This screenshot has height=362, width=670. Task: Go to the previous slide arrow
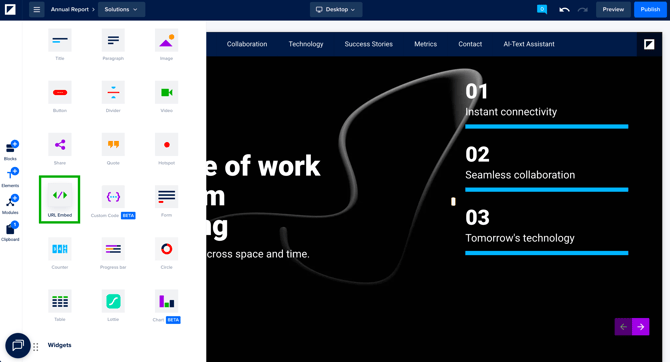coord(623,327)
